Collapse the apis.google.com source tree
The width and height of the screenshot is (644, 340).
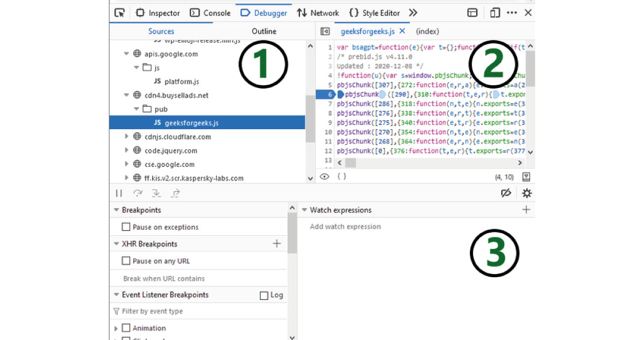point(126,54)
